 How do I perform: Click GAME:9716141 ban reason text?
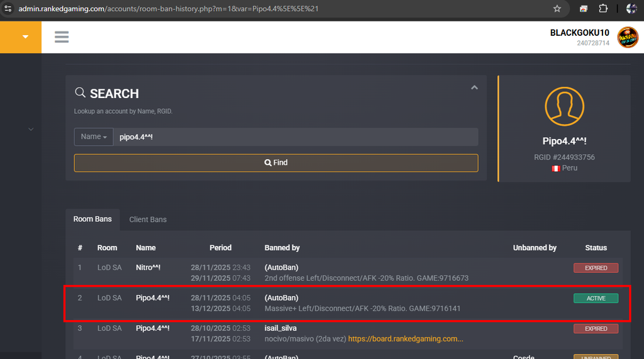click(363, 309)
